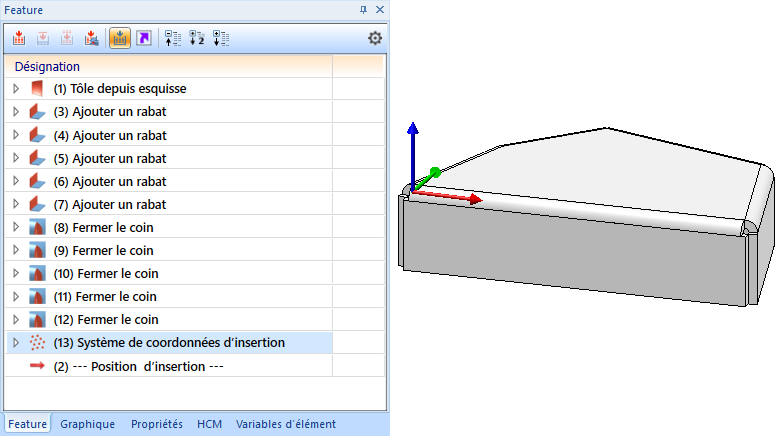Click sheet icon of Tôle depuis esquisse

click(x=37, y=89)
